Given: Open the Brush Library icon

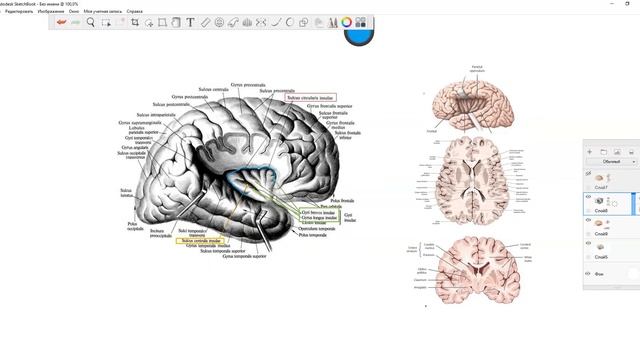Looking at the screenshot, I should pos(333,22).
